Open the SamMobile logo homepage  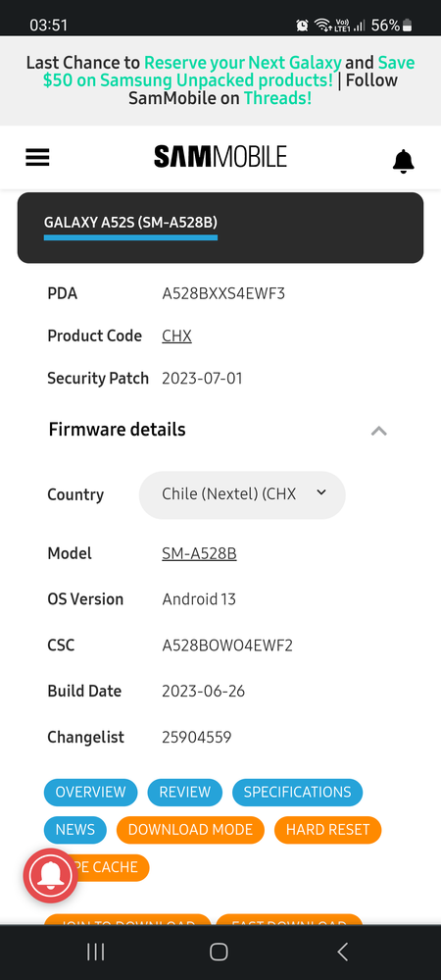(x=220, y=156)
